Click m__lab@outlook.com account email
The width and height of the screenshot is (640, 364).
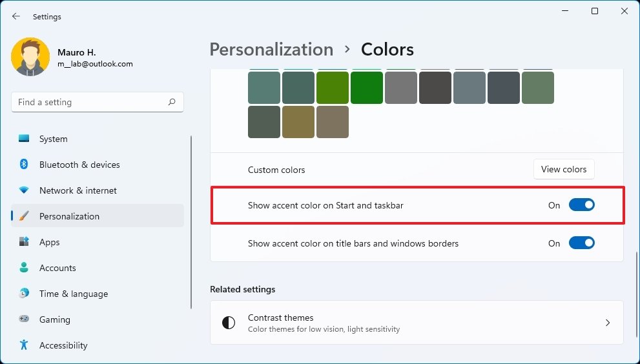tap(95, 64)
